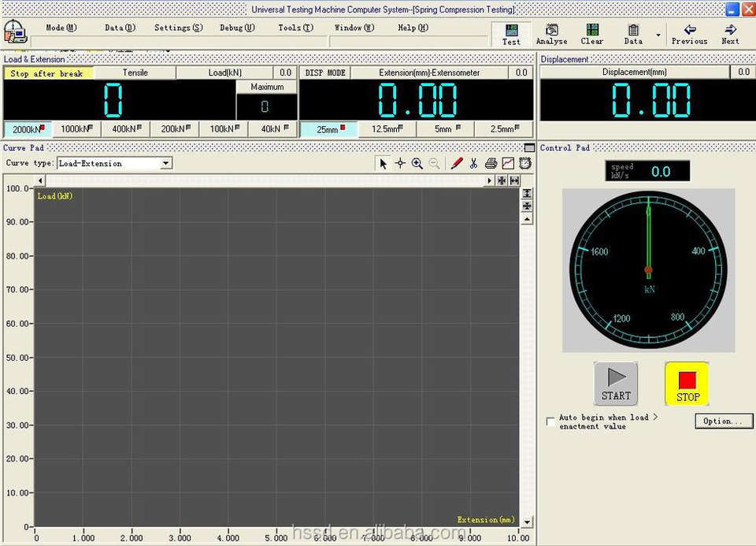
Task: Click the Clear toolbar icon
Action: pyautogui.click(x=592, y=34)
